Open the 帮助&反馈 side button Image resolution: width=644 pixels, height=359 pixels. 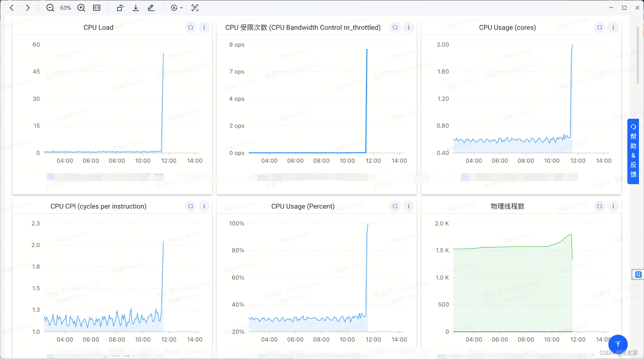tap(633, 151)
